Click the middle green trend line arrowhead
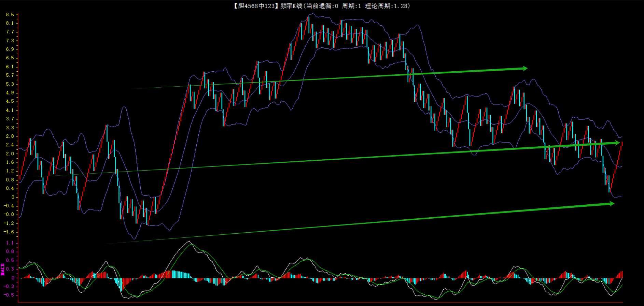Viewport: 644px width, 306px height. pyautogui.click(x=617, y=143)
